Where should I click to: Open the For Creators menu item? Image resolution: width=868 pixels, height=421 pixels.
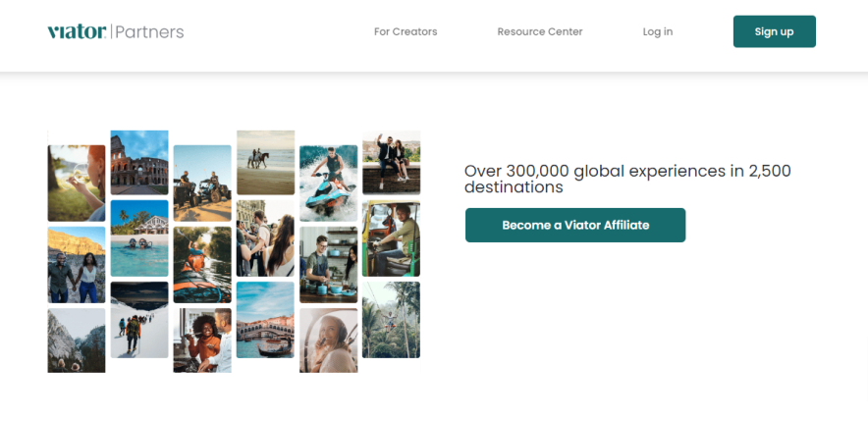(x=406, y=31)
